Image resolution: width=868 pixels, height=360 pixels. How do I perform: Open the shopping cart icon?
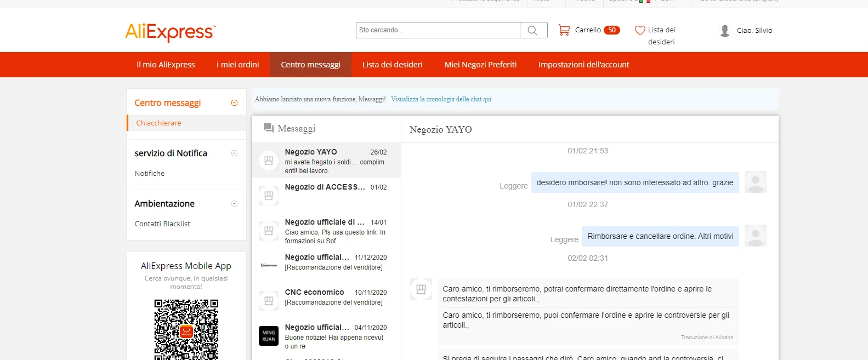564,30
